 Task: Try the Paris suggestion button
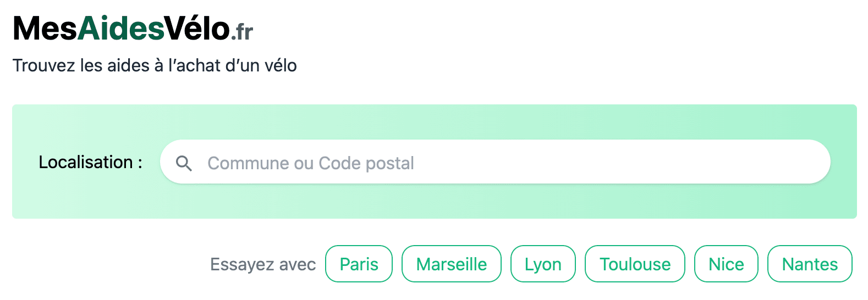tap(359, 264)
